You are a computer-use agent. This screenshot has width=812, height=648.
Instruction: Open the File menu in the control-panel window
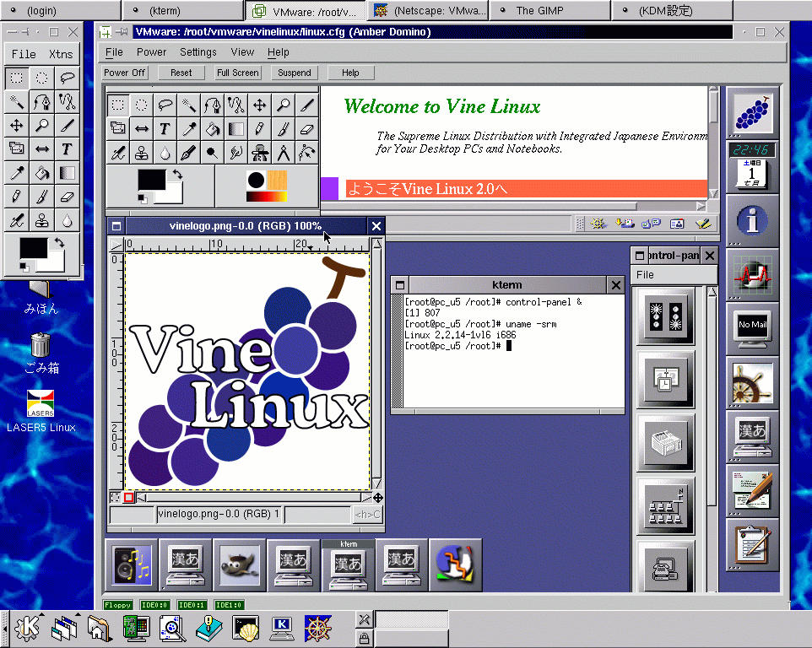point(645,275)
